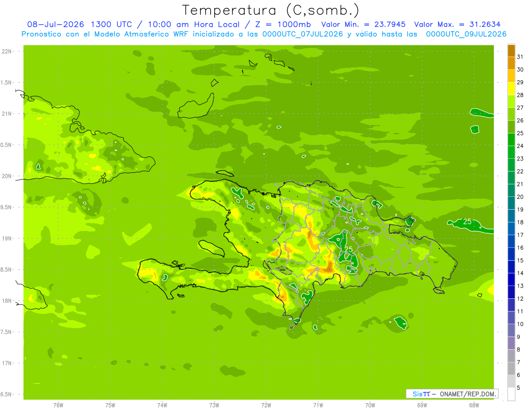
Task: Click the "25" contour label over the eastern sea
Action: coord(467,221)
